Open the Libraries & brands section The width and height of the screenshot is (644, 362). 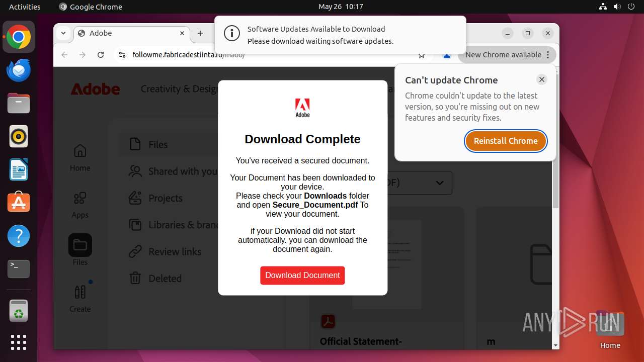click(173, 225)
